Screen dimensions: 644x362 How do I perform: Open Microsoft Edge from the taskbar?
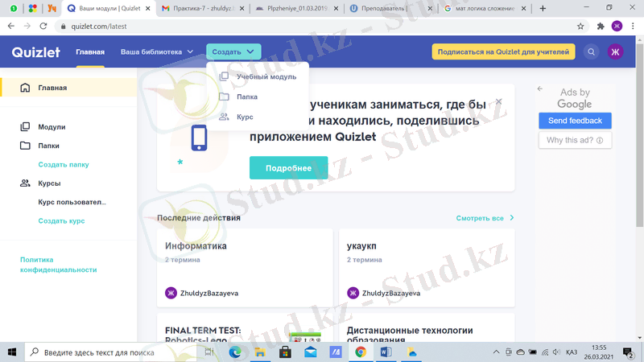click(235, 352)
